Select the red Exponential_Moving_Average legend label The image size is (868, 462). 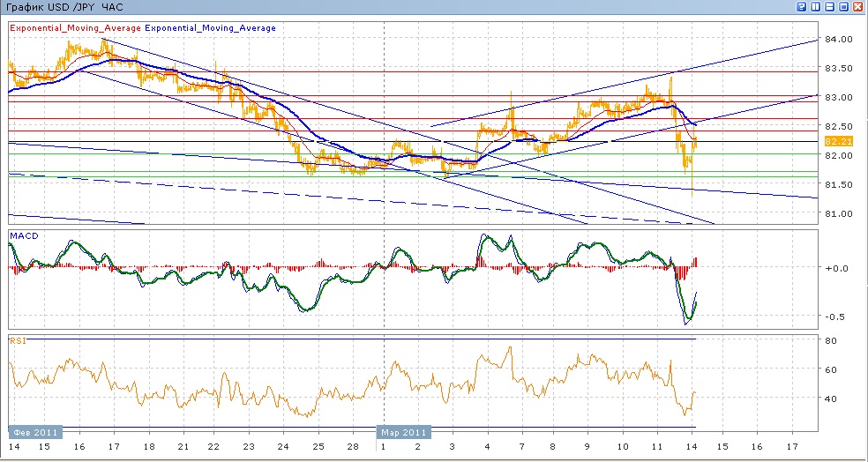(x=74, y=28)
